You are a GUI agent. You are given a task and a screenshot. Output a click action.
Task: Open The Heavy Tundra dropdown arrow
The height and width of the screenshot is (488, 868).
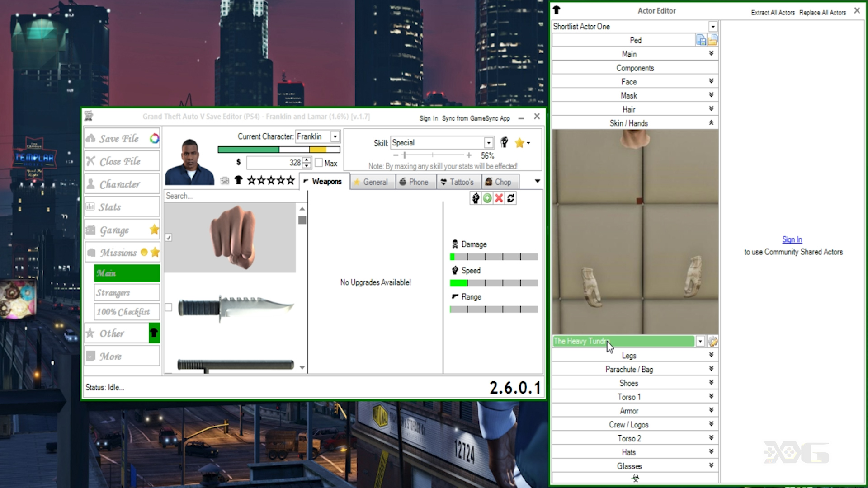[700, 342]
